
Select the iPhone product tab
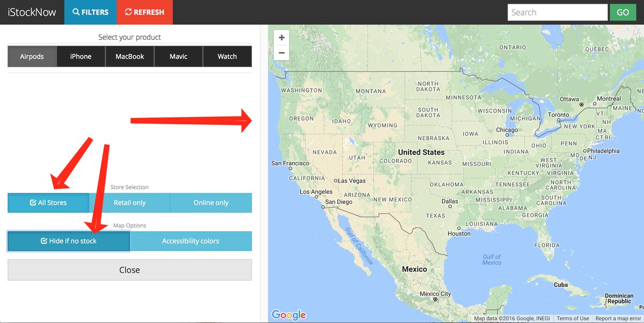81,56
